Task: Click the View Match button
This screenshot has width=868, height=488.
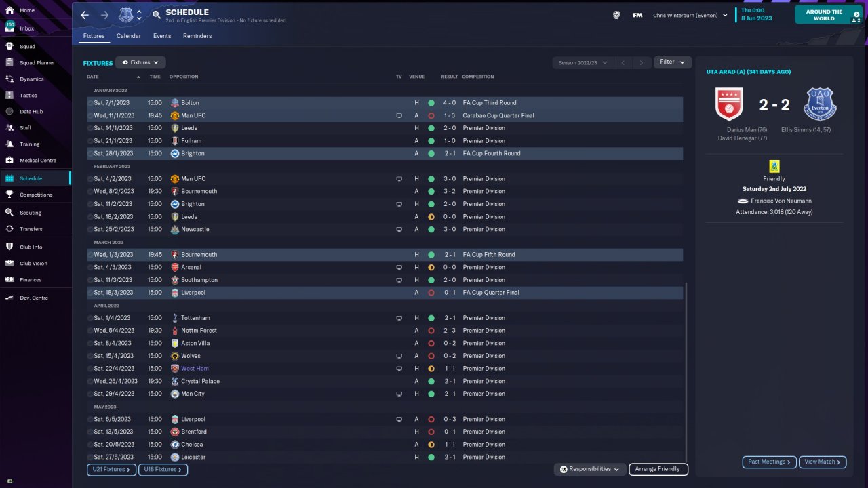Action: click(823, 462)
